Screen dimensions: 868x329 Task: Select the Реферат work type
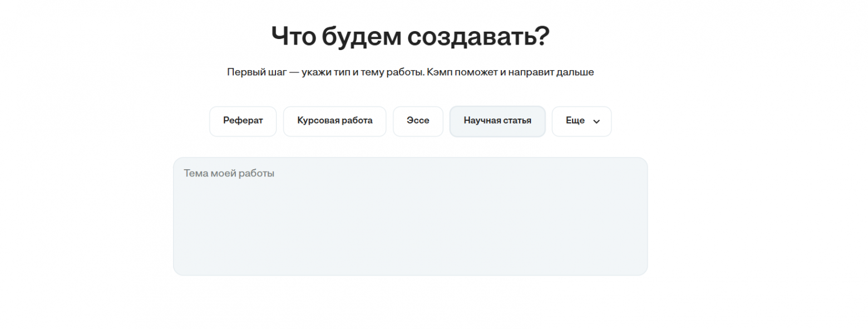pos(243,121)
